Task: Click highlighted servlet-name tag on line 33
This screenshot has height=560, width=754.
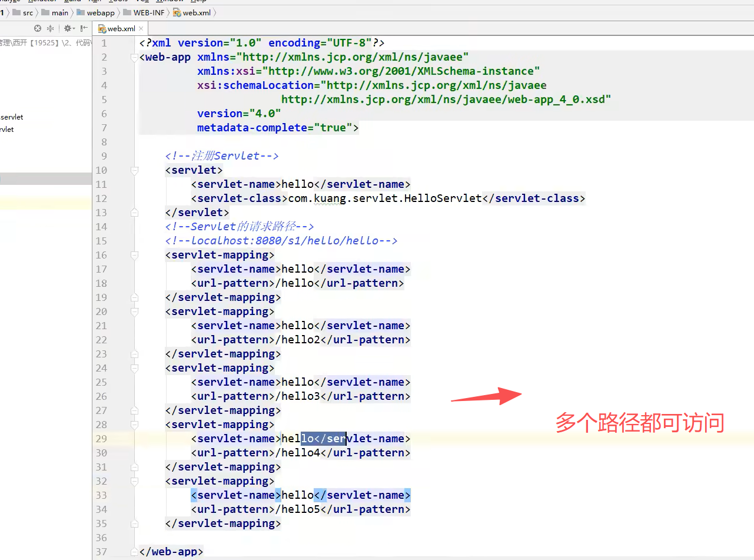Action: tap(236, 495)
